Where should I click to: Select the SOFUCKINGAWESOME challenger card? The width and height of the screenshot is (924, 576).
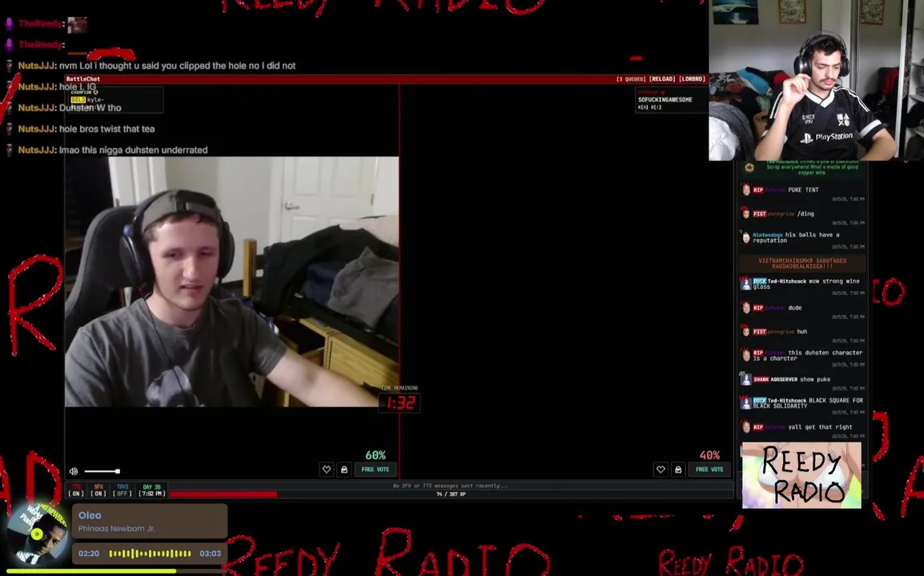671,99
